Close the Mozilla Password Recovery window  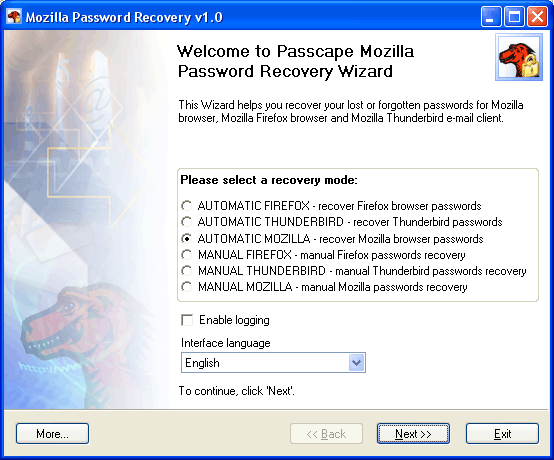(x=537, y=17)
